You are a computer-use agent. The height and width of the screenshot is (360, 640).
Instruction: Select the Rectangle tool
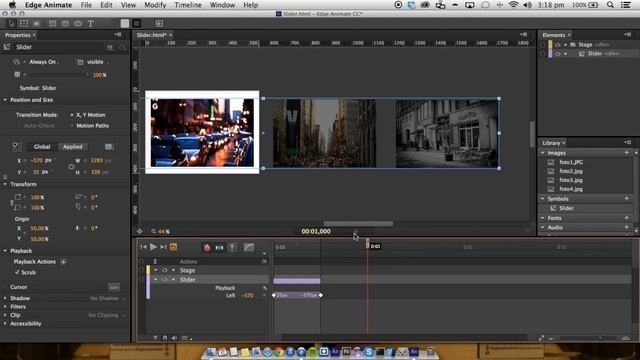[x=53, y=23]
